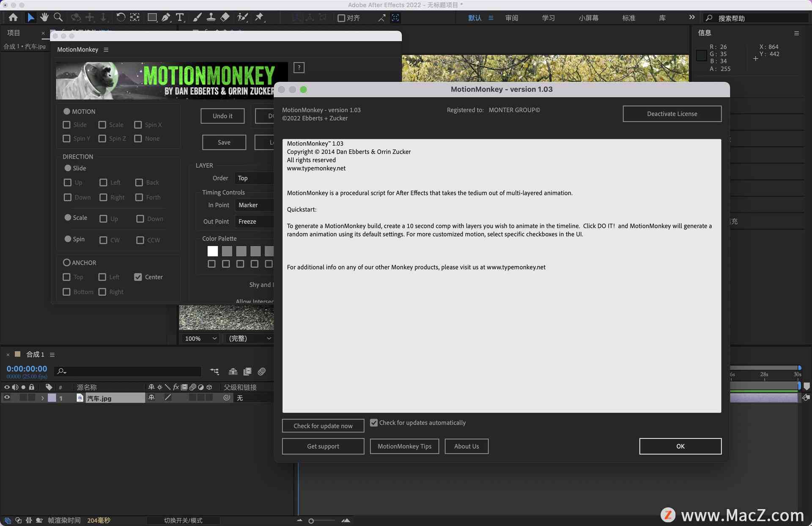Click the MotionMonkey Tips button
Viewport: 812px width, 526px height.
coord(404,446)
